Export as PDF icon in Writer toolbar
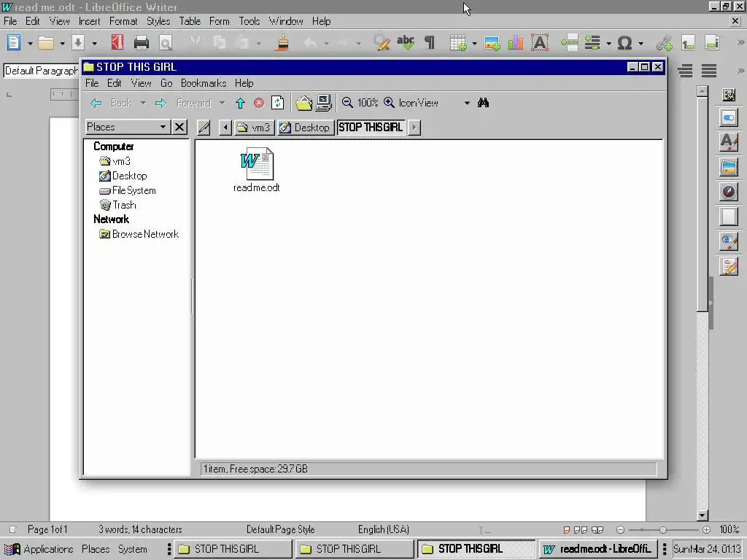The height and width of the screenshot is (560, 747). pos(117,43)
